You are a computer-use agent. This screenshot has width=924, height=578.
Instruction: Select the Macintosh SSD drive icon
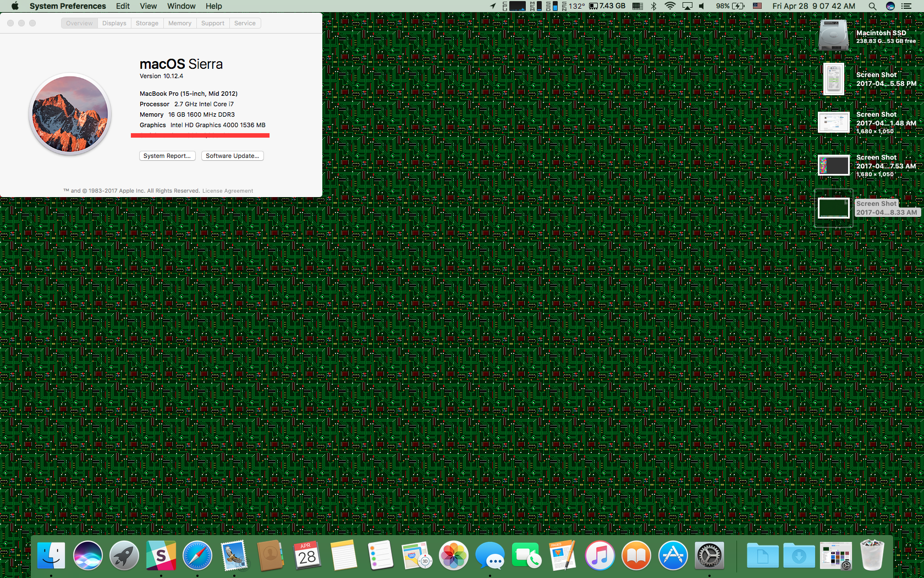coord(834,35)
